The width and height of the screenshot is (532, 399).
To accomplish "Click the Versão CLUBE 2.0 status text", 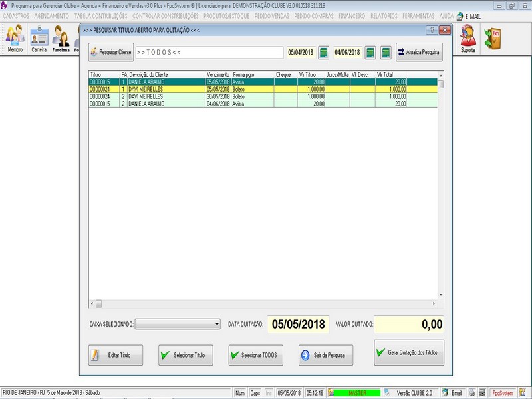I will point(414,393).
